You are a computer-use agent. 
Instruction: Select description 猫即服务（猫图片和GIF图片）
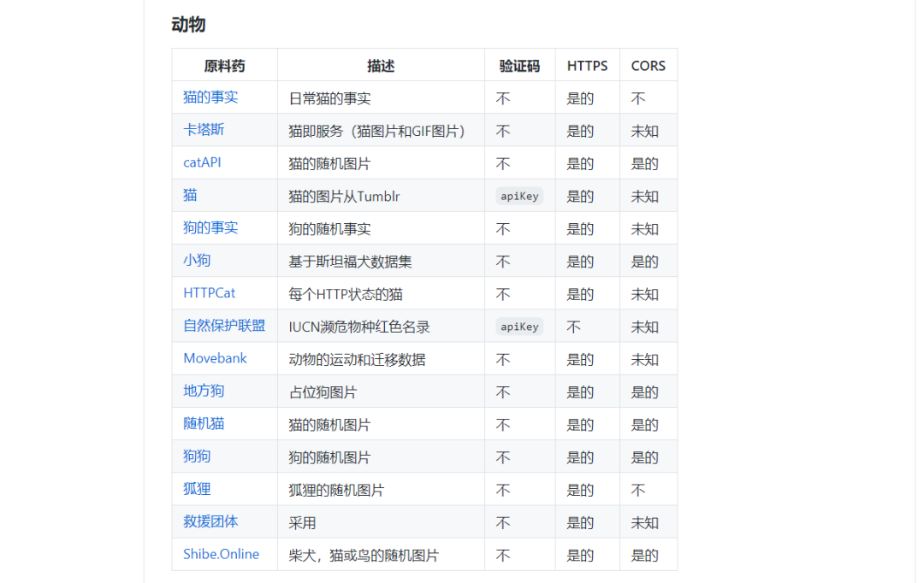(x=377, y=132)
